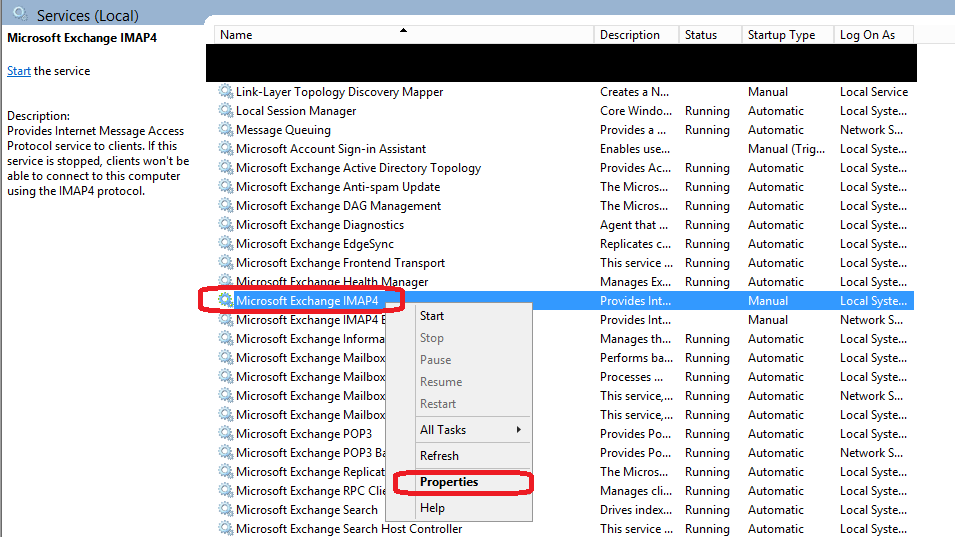Choose Restart in the context menu

(438, 404)
